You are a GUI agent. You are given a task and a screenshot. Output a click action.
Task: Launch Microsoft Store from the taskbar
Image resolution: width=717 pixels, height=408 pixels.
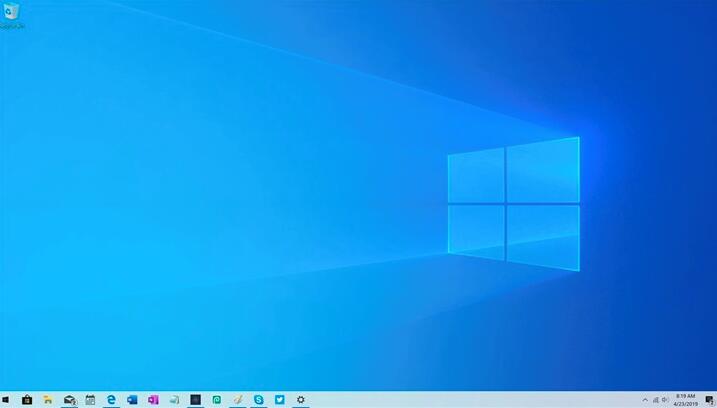(27, 400)
